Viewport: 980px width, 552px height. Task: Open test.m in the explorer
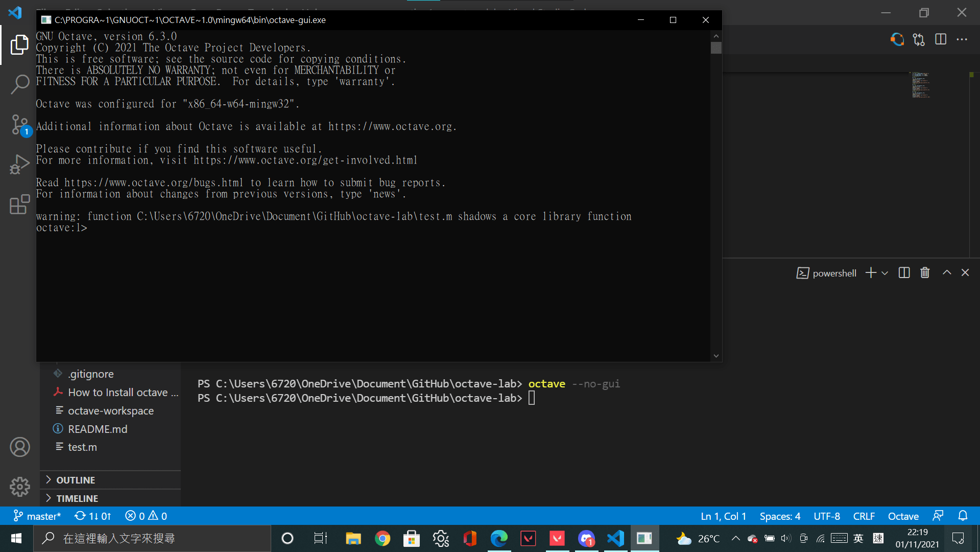pyautogui.click(x=82, y=447)
